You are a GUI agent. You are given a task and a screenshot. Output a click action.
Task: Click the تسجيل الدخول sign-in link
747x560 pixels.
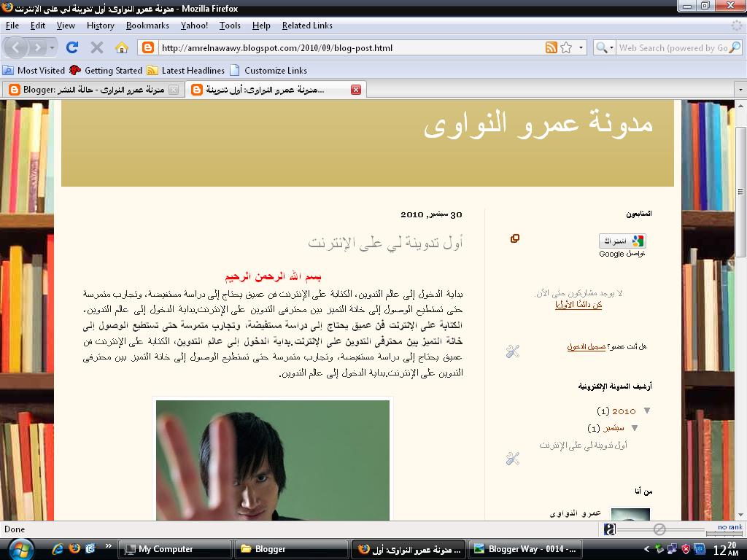pos(586,346)
